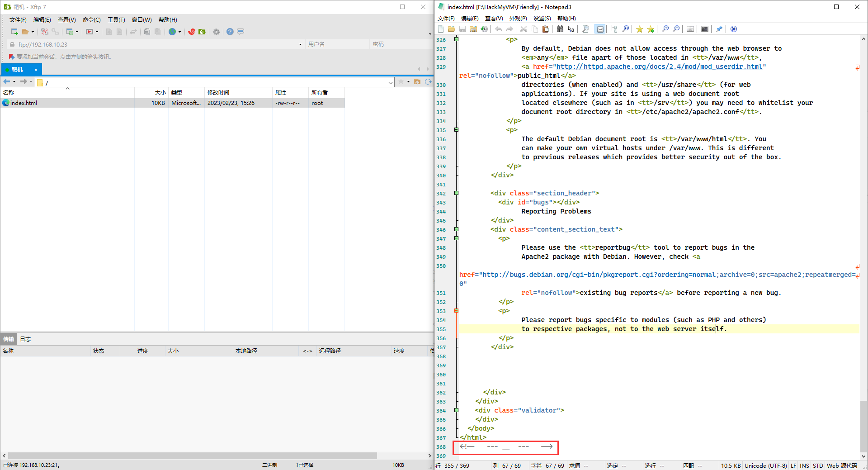Click the red play transfer icon in Xftp

(x=90, y=32)
